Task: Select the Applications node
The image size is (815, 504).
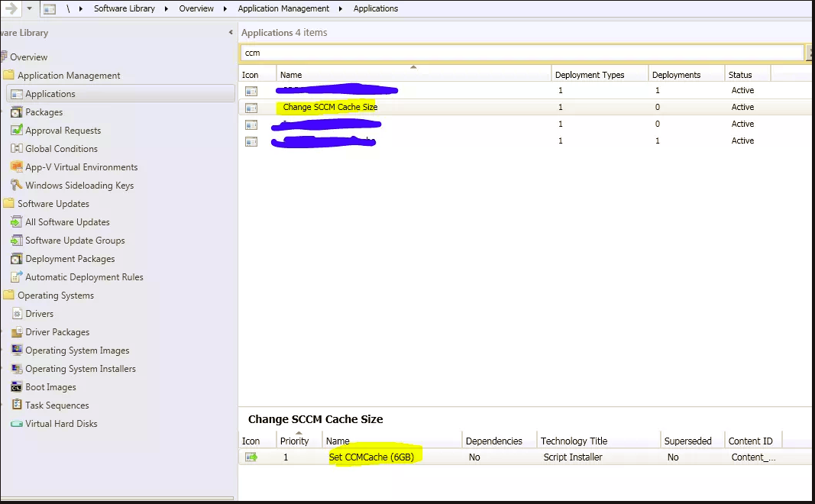Action: click(x=50, y=94)
